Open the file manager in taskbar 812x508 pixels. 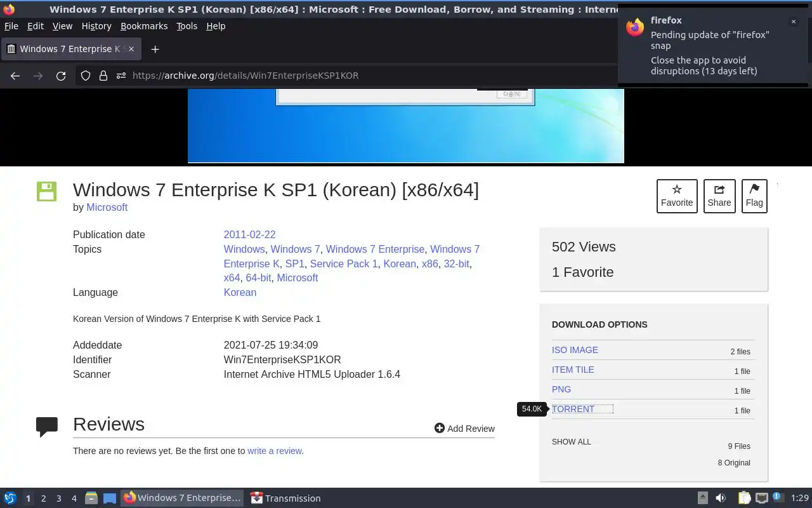[91, 498]
